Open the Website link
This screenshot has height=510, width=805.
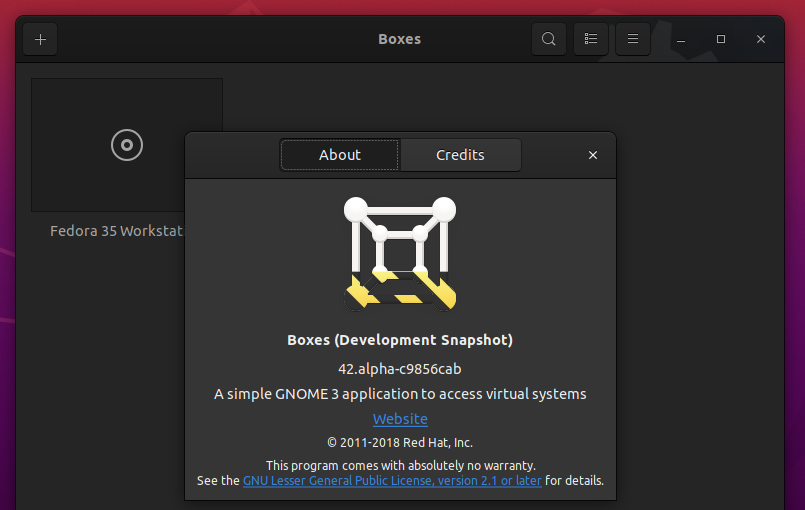(400, 419)
